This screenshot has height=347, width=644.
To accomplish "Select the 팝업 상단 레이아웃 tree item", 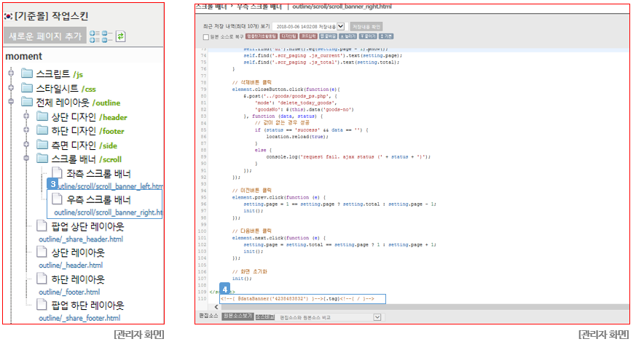I will point(87,226).
